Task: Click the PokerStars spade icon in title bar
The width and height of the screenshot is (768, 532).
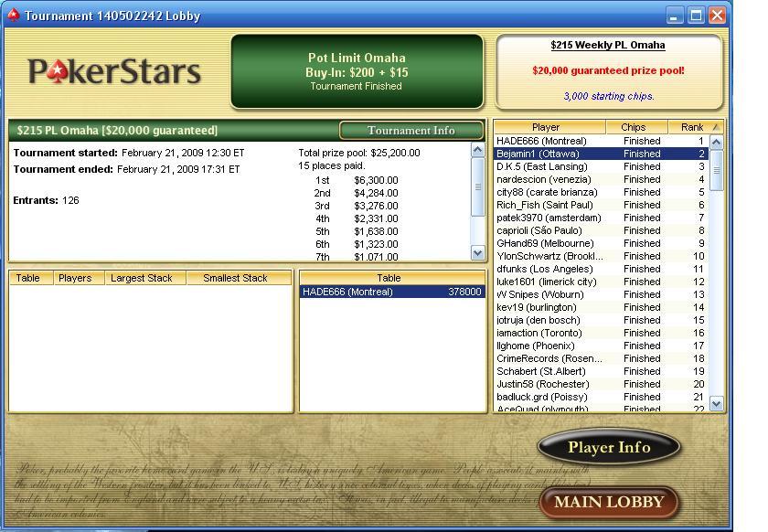Action: (x=13, y=16)
